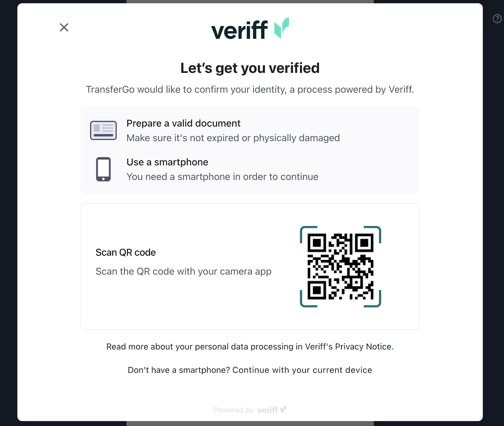Click the QR code image
The image size is (504, 426).
[341, 266]
